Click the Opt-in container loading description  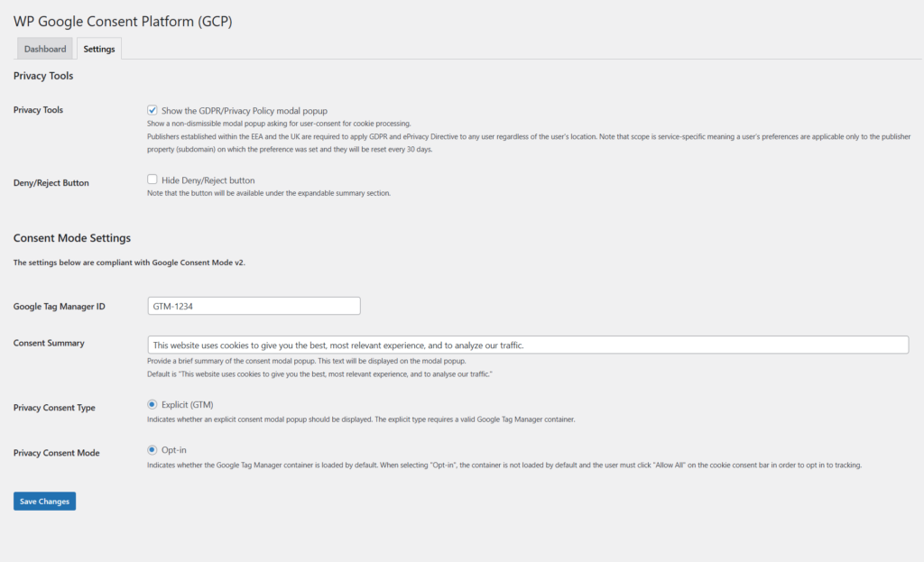[x=504, y=465]
